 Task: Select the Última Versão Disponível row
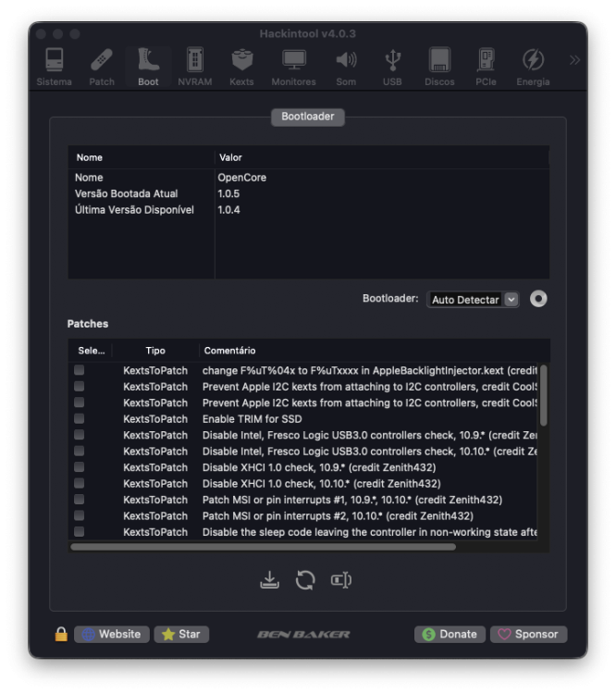click(x=308, y=210)
